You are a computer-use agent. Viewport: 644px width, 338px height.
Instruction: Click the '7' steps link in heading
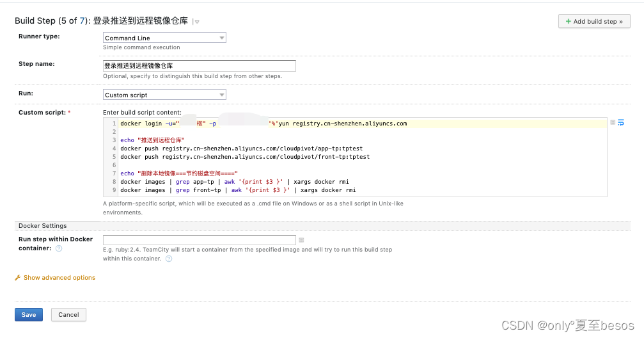[x=82, y=21]
